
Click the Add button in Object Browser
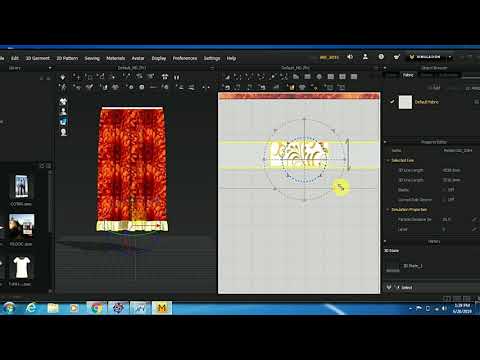tap(434, 88)
